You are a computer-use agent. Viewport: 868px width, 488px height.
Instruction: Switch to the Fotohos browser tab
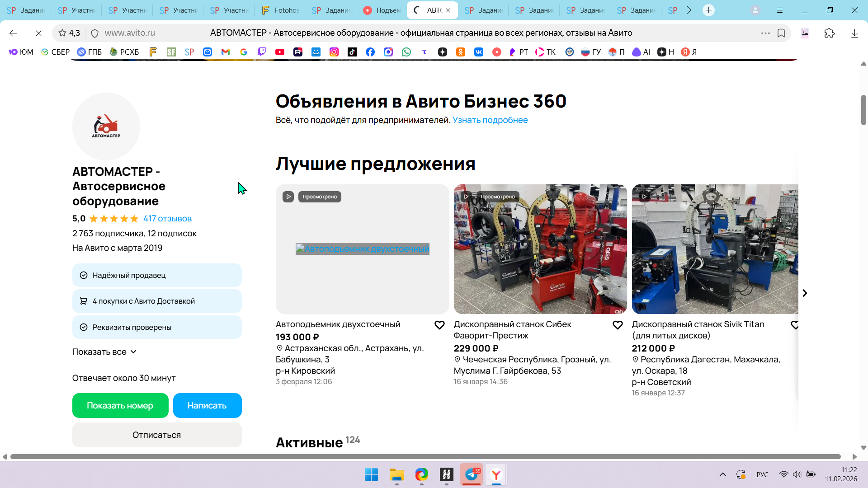(x=280, y=10)
